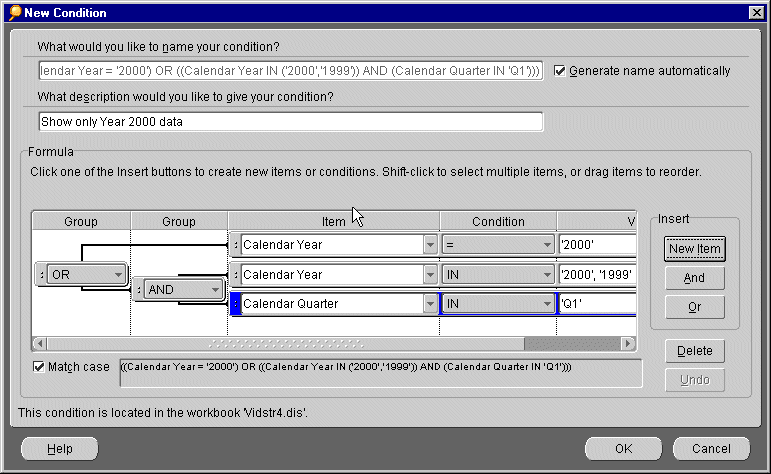Screen dimensions: 771x474
Task: Click the formula scrollbar's right arrow
Action: point(628,344)
